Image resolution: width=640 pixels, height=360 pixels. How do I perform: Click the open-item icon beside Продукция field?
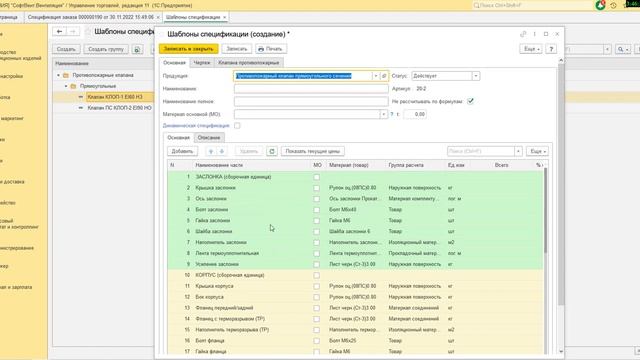click(x=384, y=76)
